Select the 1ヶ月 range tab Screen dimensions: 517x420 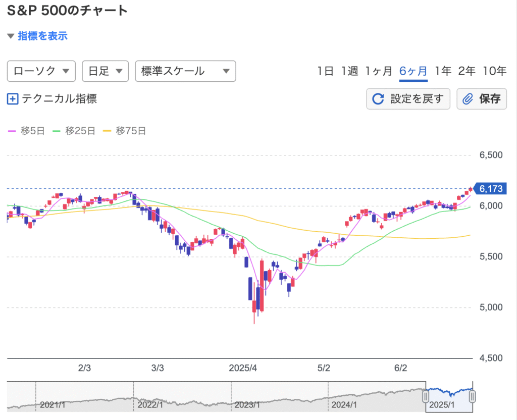coord(379,71)
